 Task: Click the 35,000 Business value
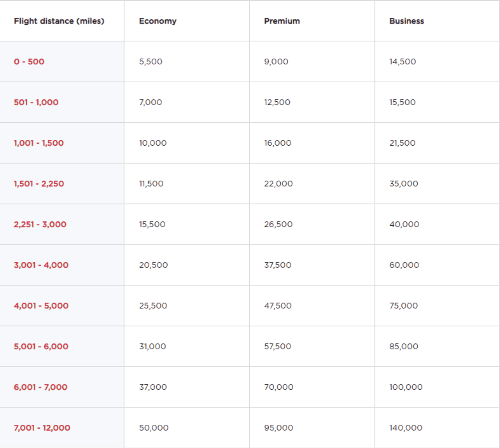pyautogui.click(x=404, y=184)
